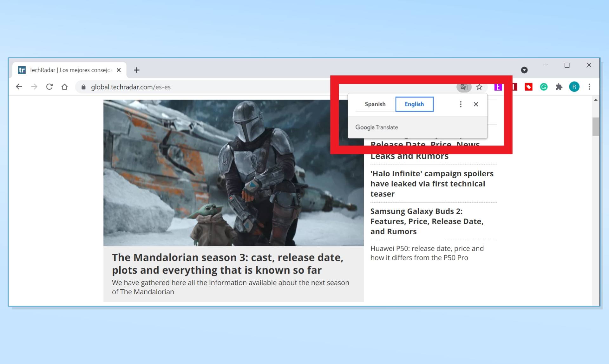Click the page vertical scrollbar thumb
The image size is (609, 364).
pos(596,127)
